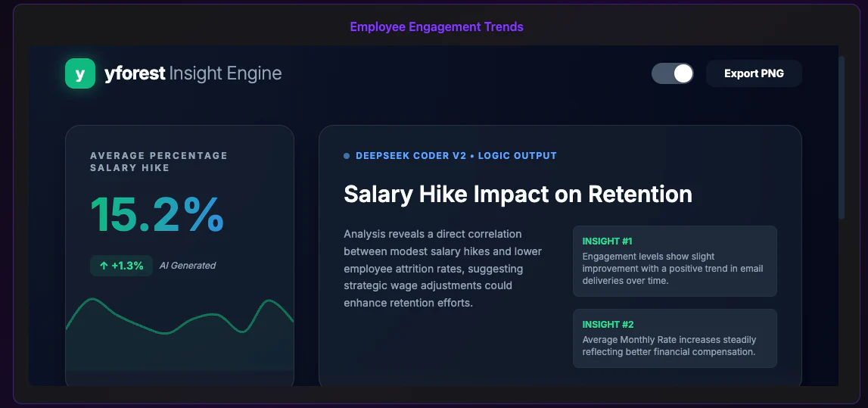Click the vertical scrollbar at right edge
This screenshot has height=408, width=868.
[x=842, y=137]
